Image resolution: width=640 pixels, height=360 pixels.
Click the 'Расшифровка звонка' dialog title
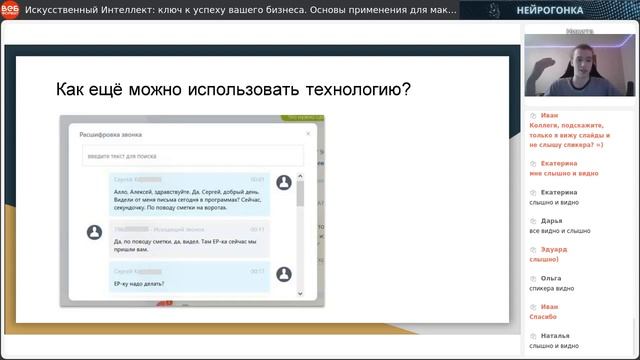click(111, 134)
